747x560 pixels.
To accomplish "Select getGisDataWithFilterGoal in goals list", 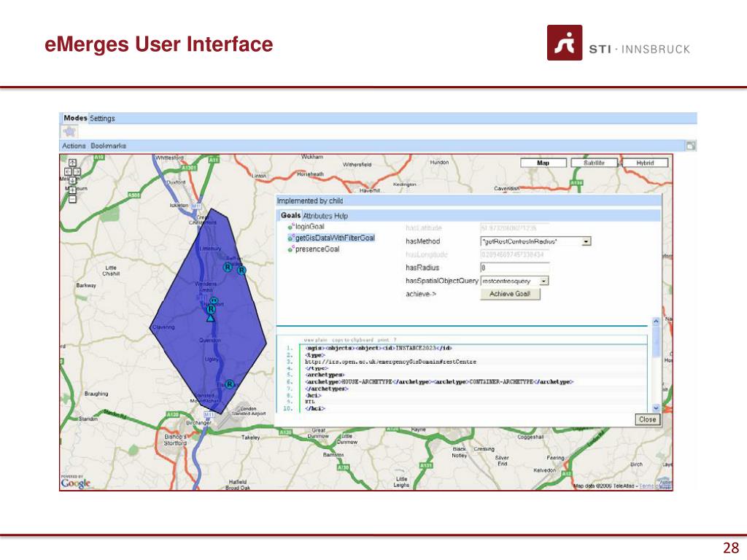I will point(335,238).
